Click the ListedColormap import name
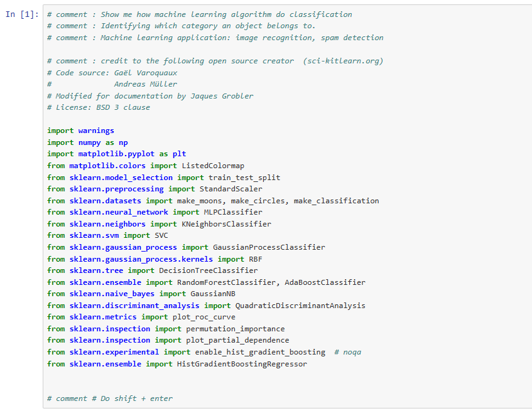The width and height of the screenshot is (532, 411). pyautogui.click(x=213, y=166)
